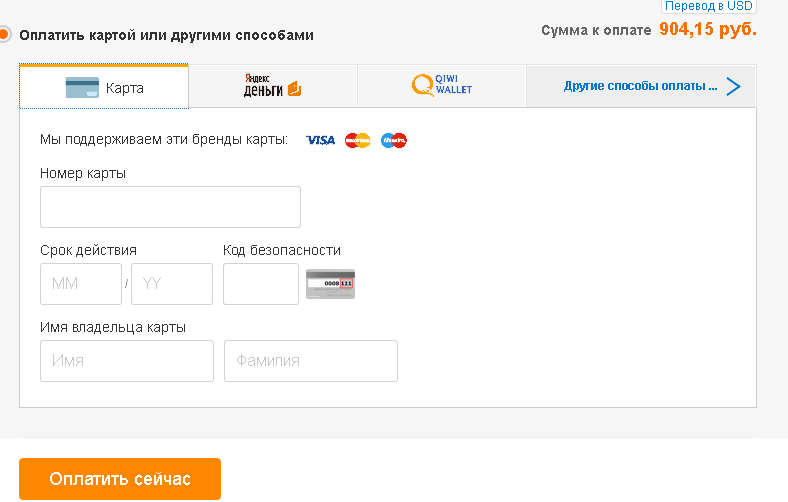The width and height of the screenshot is (788, 502).
Task: Click the right chevron beside Другие способы оплаты
Action: coord(733,86)
